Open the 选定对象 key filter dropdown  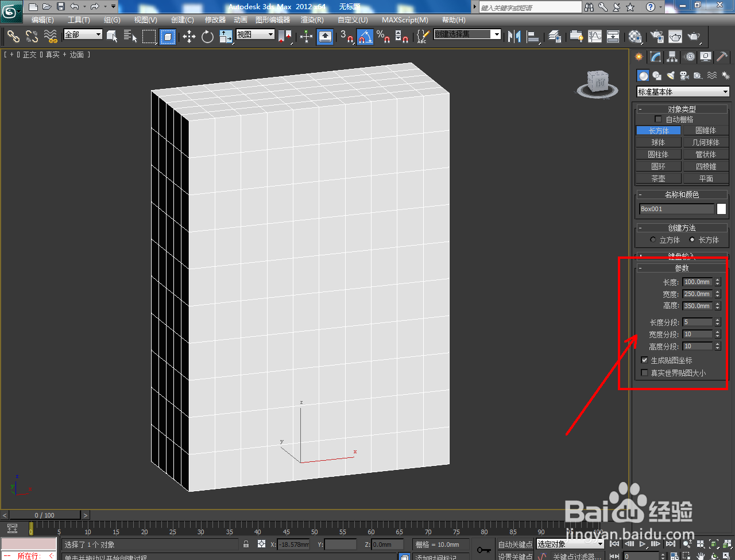point(570,545)
